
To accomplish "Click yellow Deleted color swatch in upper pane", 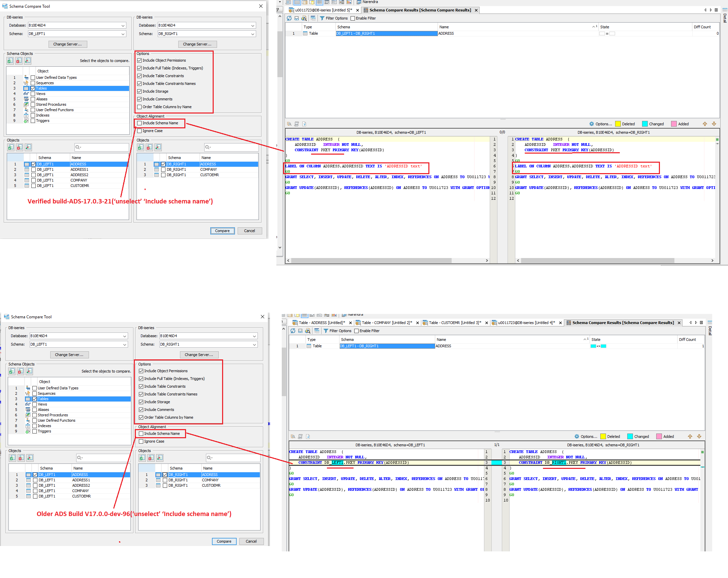I will tap(618, 124).
